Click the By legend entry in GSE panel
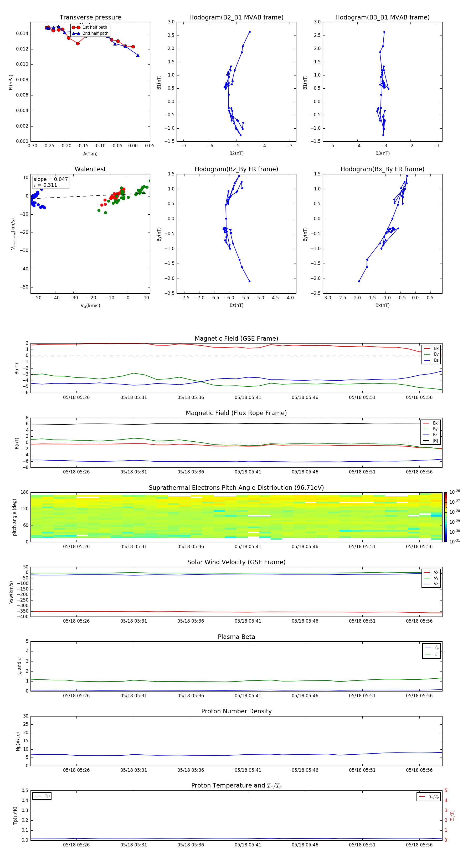The width and height of the screenshot is (473, 868). click(x=431, y=354)
